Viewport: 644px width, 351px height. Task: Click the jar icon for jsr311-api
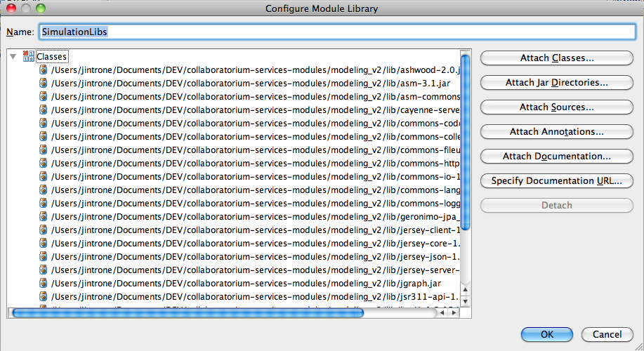pos(43,297)
